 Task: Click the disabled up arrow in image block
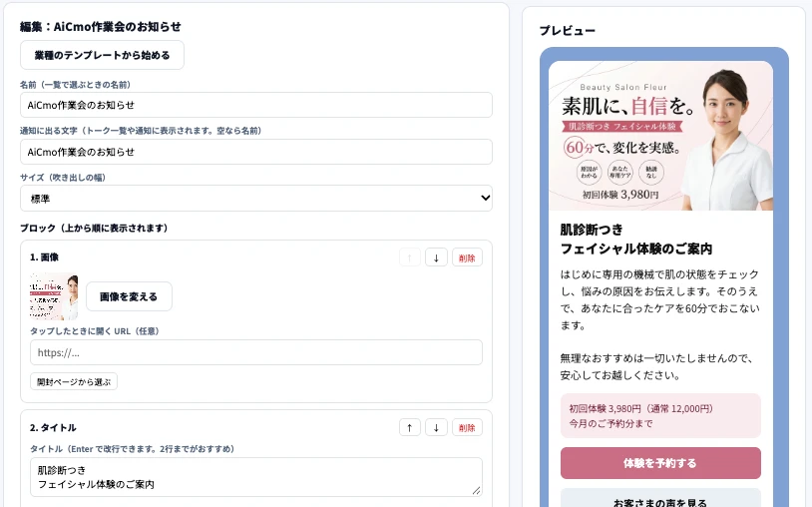tap(410, 257)
